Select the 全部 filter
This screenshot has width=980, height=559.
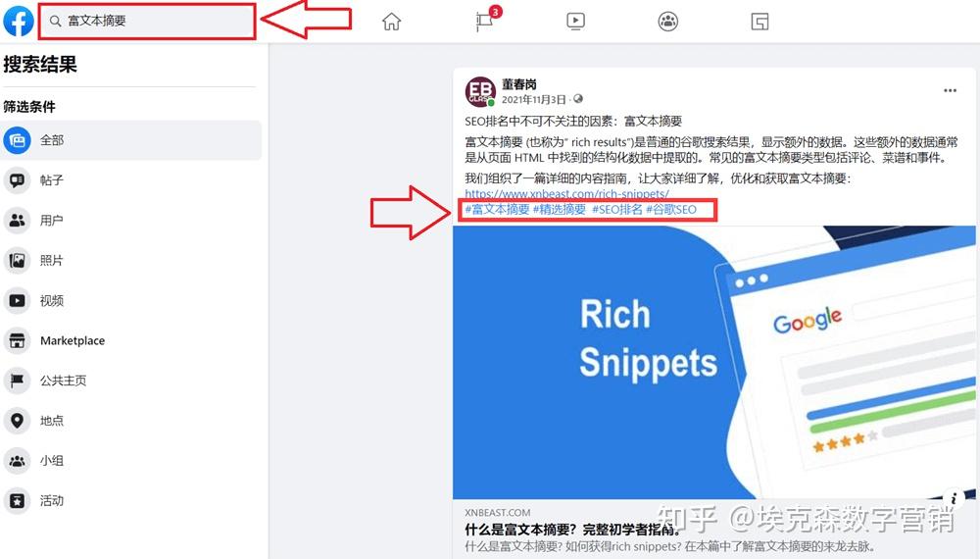click(x=131, y=140)
